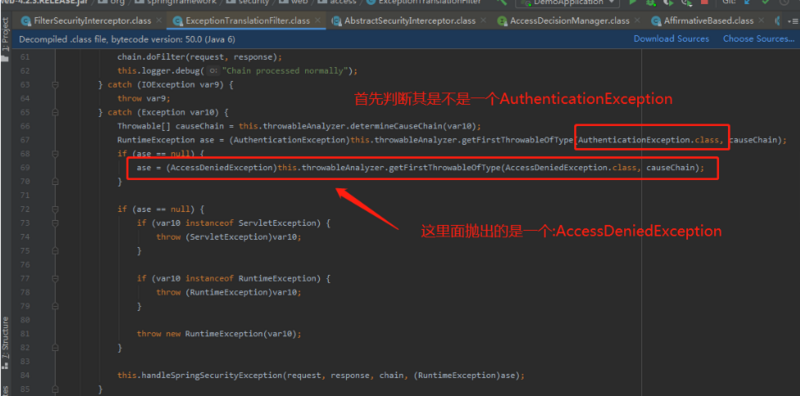800x396 pixels.
Task: Click the 'Decompiled .class file' banner text
Action: 127,39
